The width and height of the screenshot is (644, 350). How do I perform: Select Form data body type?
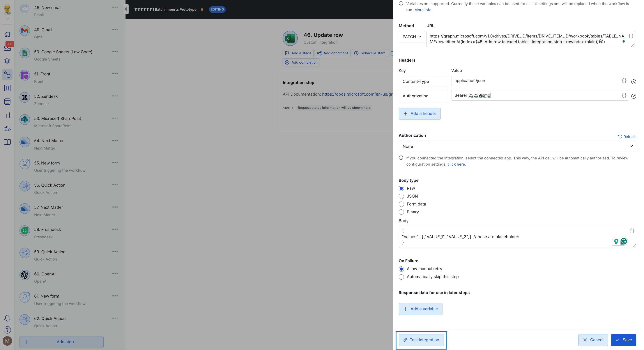coord(401,204)
